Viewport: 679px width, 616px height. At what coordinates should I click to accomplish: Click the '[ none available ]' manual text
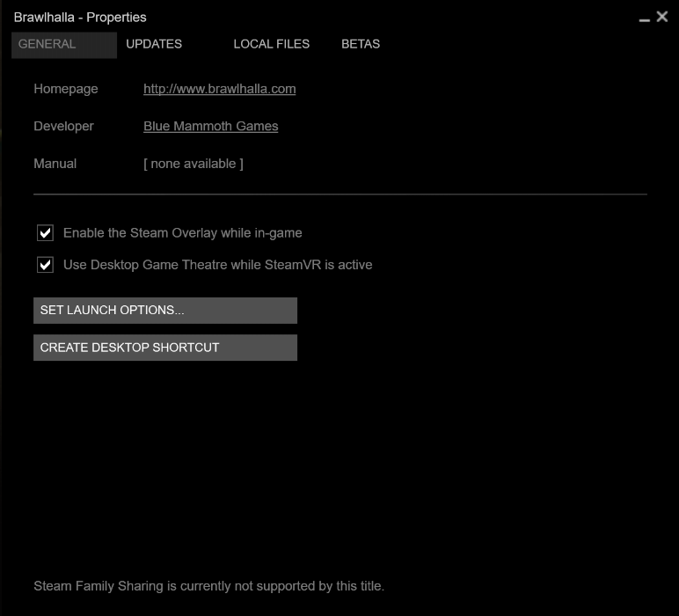pos(193,164)
